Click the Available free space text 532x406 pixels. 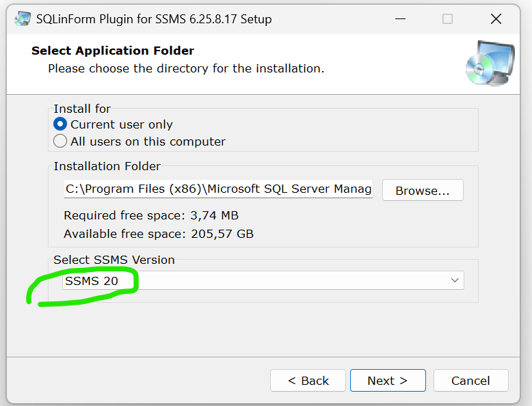[159, 234]
